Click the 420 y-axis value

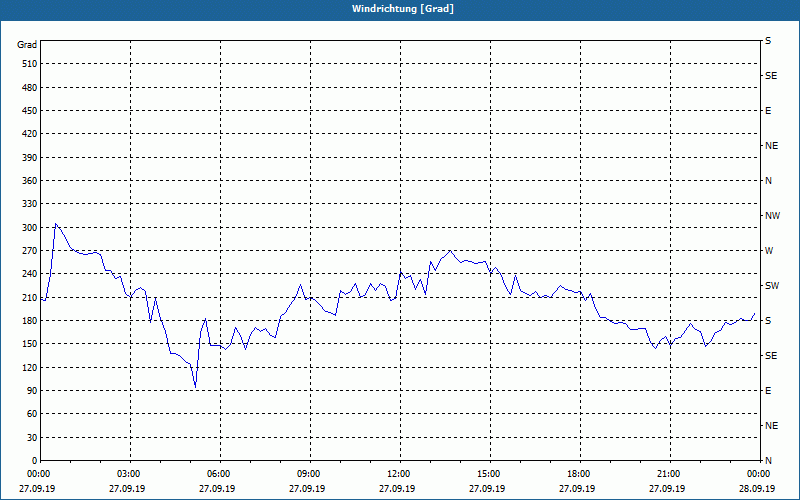coord(30,134)
